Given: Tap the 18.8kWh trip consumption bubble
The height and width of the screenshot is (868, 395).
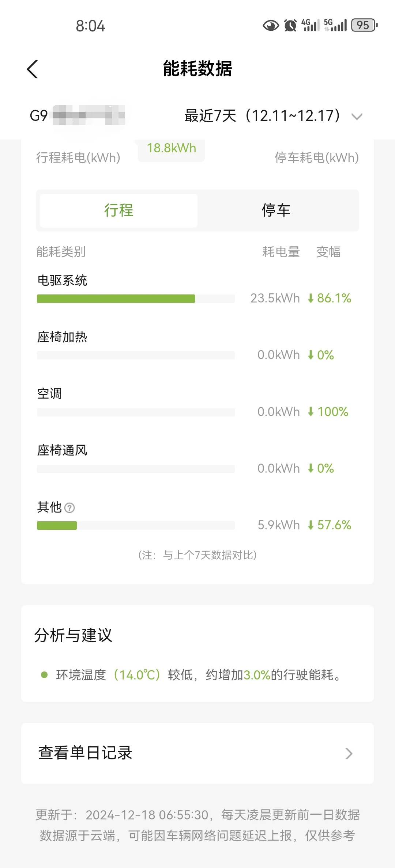Looking at the screenshot, I should click(x=171, y=149).
